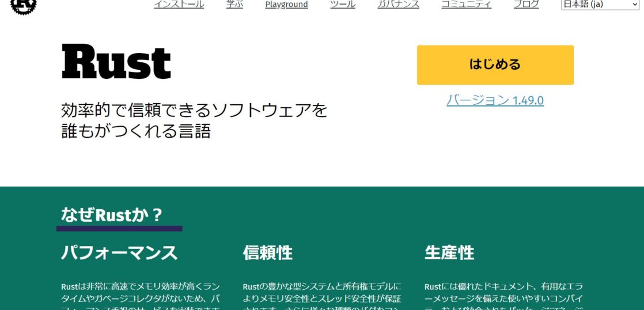Click the パフォーマンス heading
The width and height of the screenshot is (644, 310).
(x=119, y=252)
